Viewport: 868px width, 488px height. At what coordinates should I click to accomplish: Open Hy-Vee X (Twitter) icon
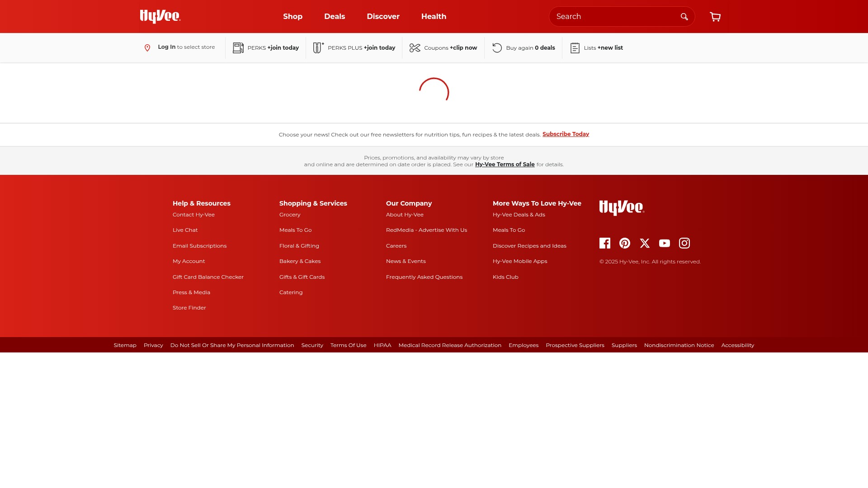645,243
